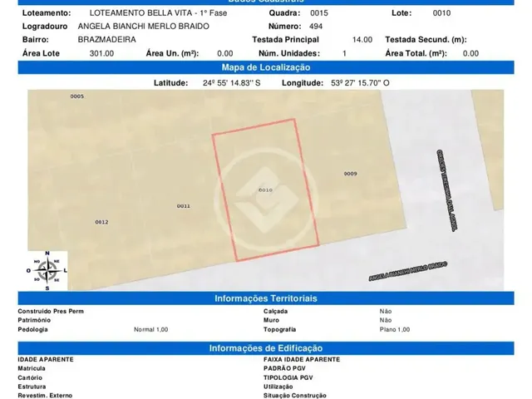Screen dimensions: 532x399
Task: Click the Informações de Edificação header bar
Action: pos(266,348)
